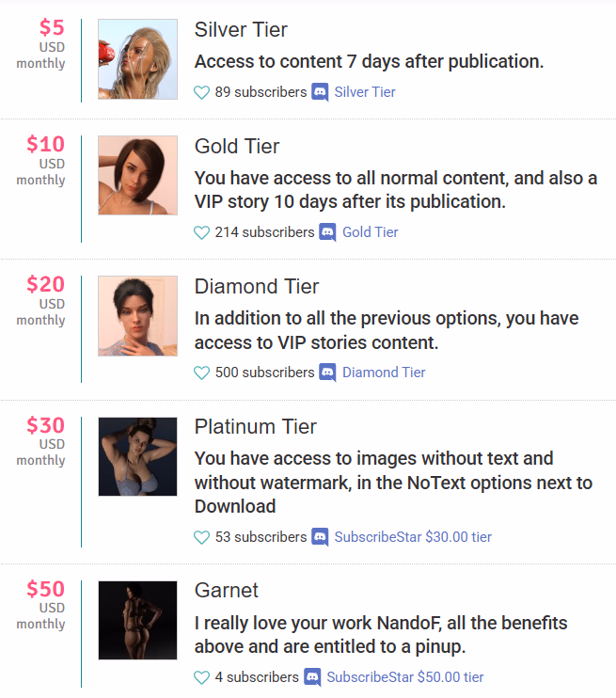Click the heart icon beside 4 subscribers

[x=201, y=678]
